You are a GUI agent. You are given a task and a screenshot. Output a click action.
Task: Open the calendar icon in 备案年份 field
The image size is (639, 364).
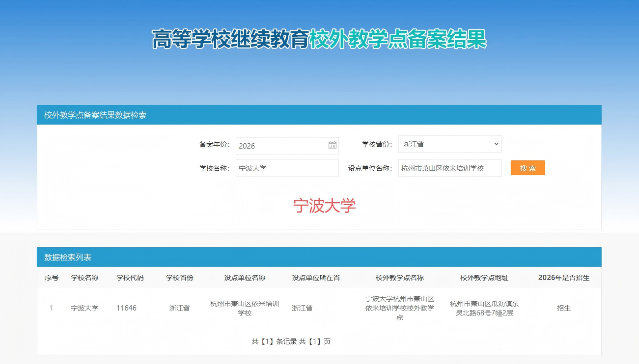333,145
